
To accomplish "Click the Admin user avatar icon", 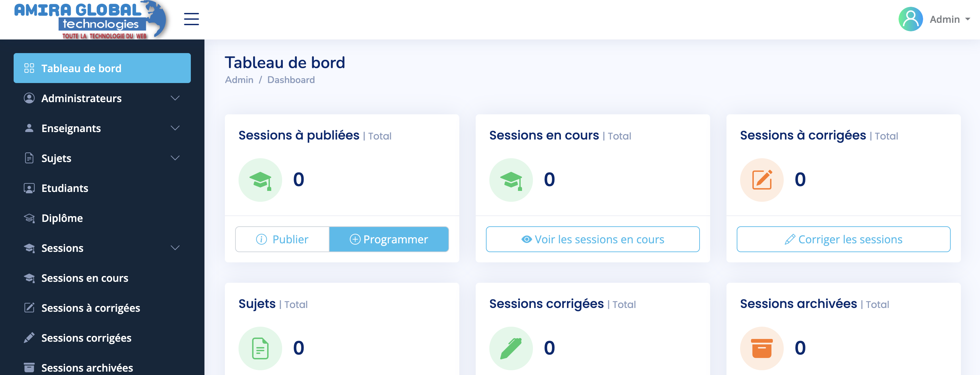I will coord(910,19).
